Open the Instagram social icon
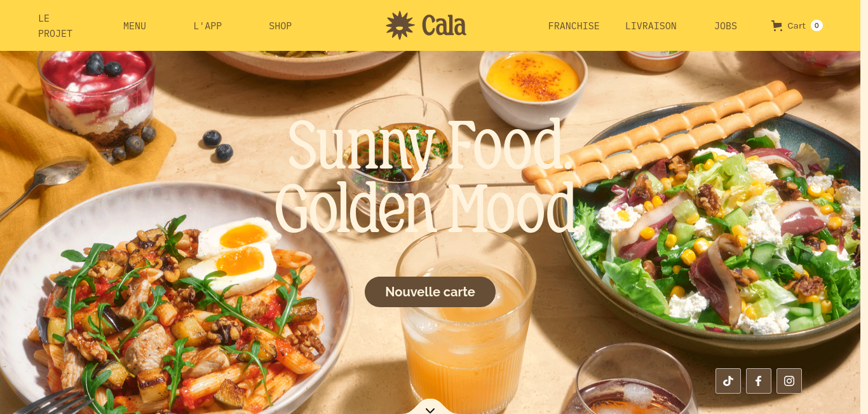This screenshot has width=868, height=414. 789,381
